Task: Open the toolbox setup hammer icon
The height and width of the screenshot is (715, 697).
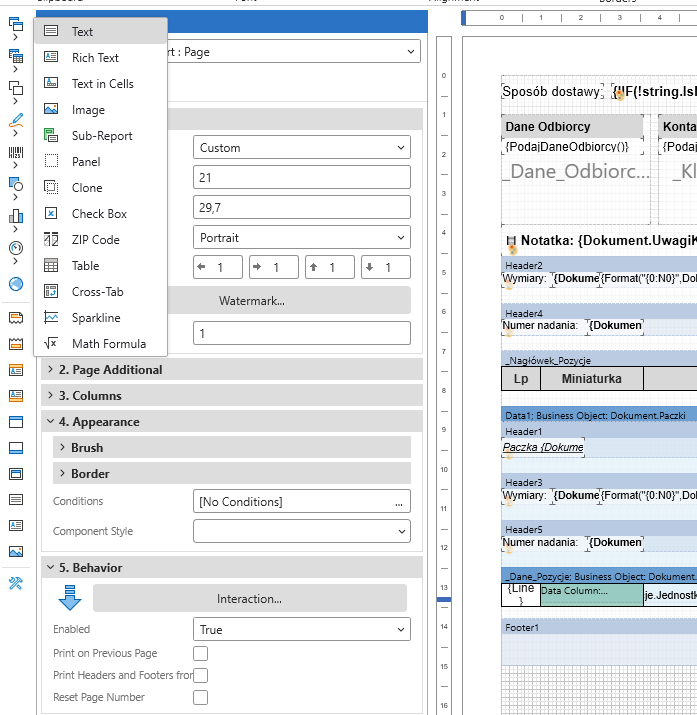Action: pyautogui.click(x=15, y=584)
